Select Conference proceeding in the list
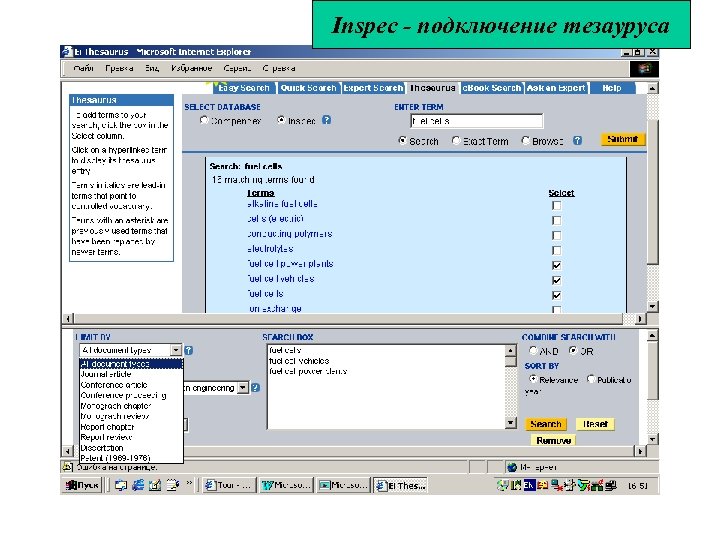Screen dimensions: 720x540 pyautogui.click(x=131, y=395)
